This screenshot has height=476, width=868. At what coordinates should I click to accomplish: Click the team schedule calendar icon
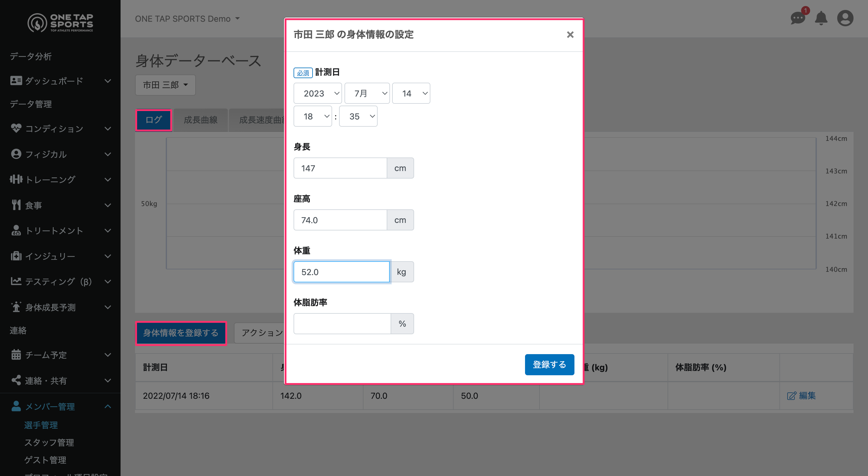16,354
